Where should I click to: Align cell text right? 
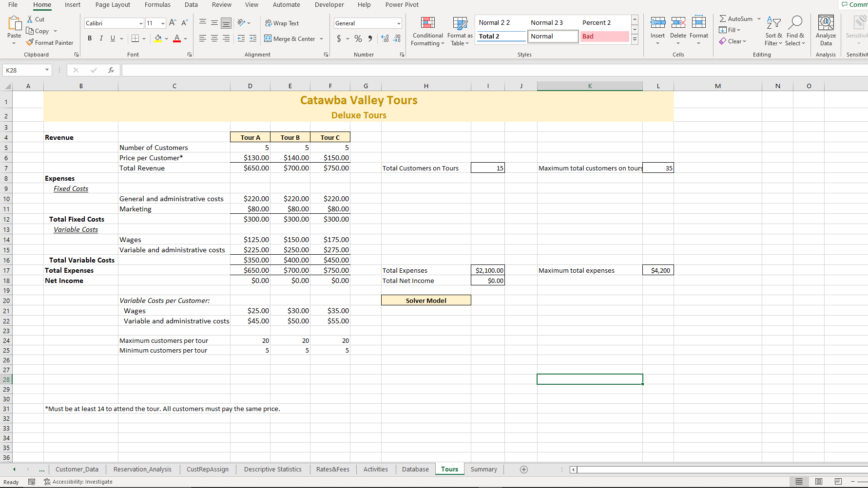click(x=226, y=38)
